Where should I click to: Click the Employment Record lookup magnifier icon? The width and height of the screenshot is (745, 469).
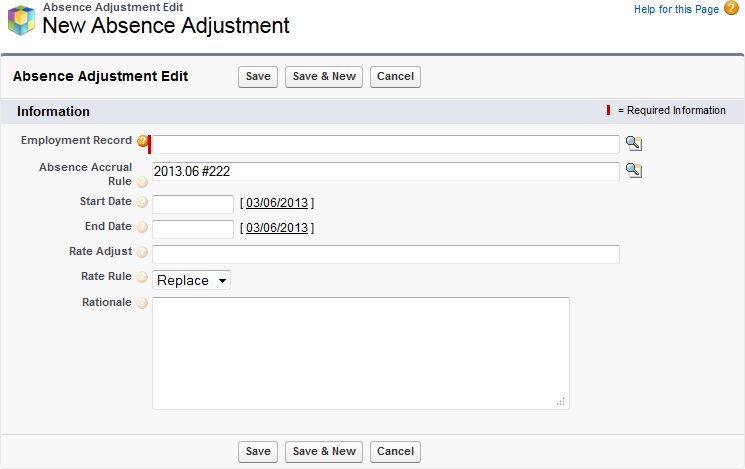(633, 143)
